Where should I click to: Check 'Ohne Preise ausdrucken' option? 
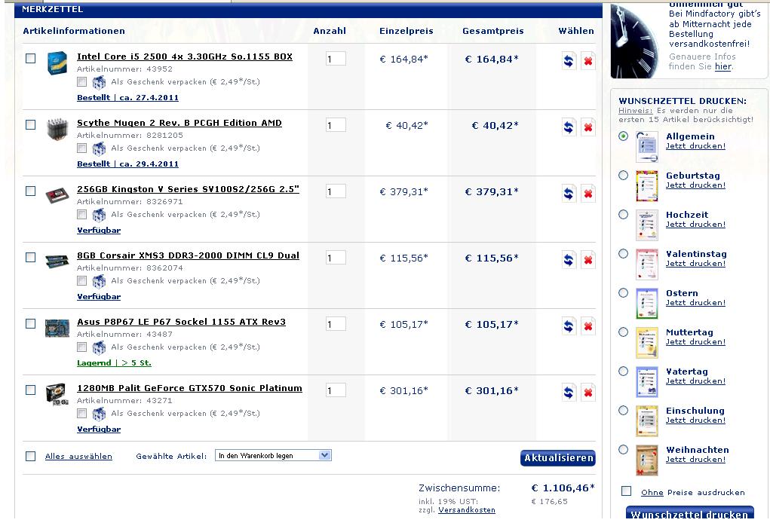[626, 491]
